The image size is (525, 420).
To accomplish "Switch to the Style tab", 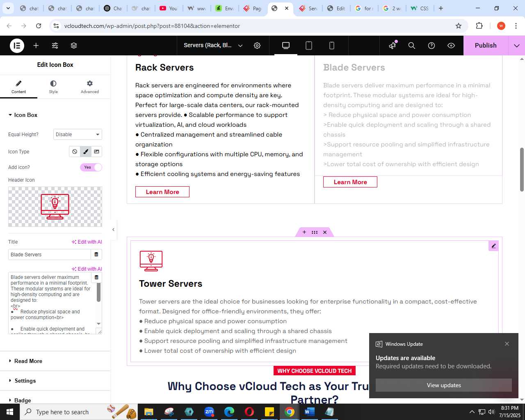I will pyautogui.click(x=53, y=87).
